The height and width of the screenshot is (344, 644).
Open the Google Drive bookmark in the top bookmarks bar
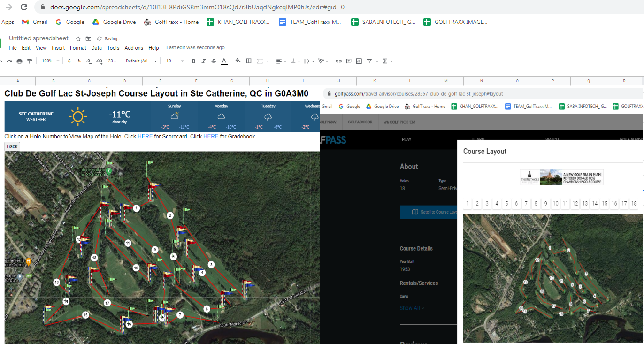(114, 22)
